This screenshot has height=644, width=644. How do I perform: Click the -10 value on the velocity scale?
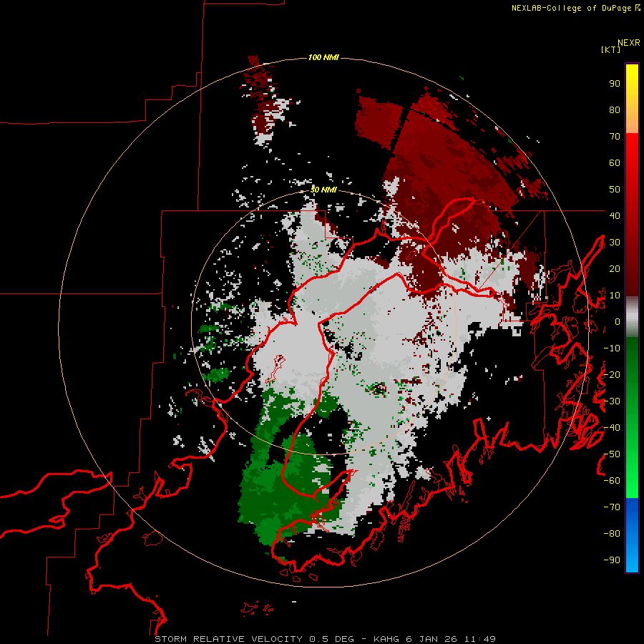[612, 348]
